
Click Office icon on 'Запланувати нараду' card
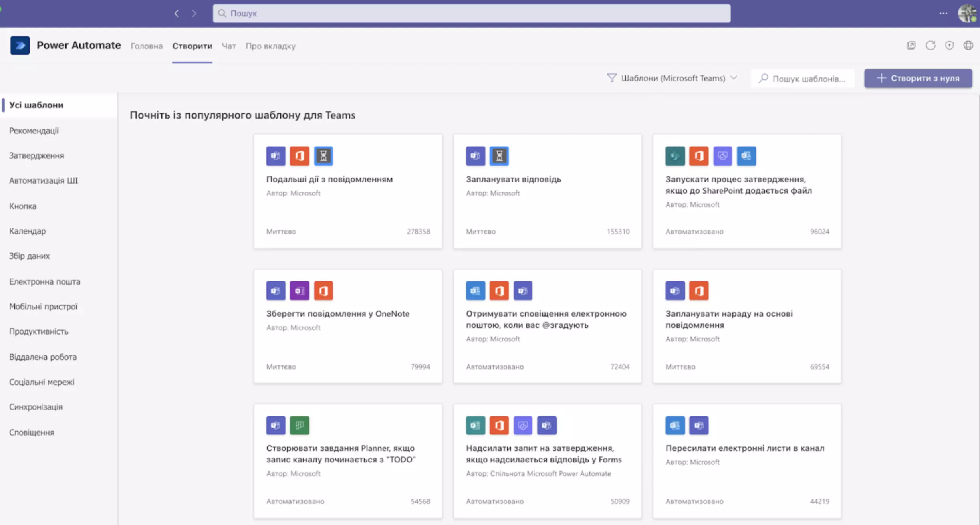click(x=699, y=291)
